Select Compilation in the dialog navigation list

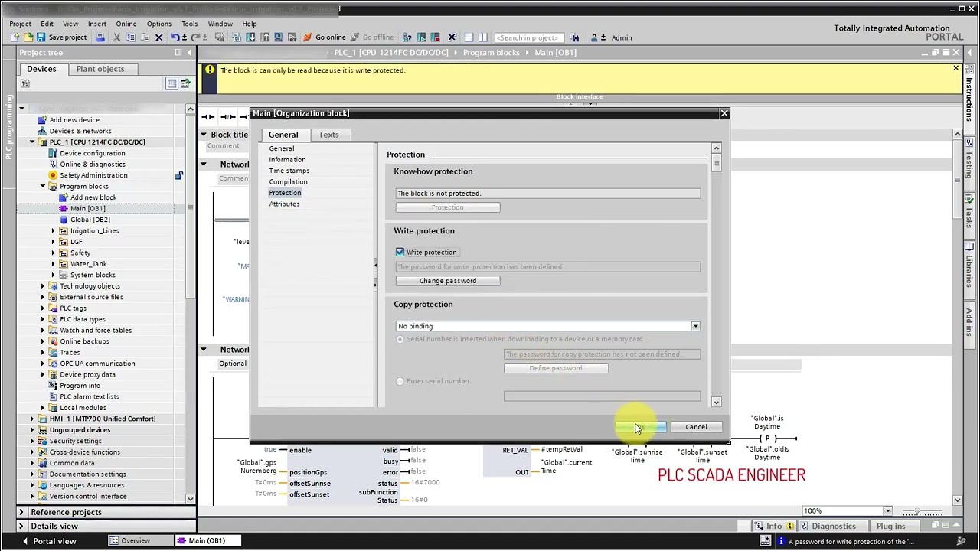(288, 182)
